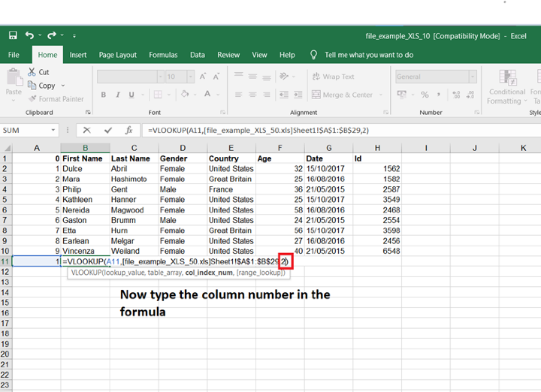Open the Formulas ribbon tab

(163, 55)
